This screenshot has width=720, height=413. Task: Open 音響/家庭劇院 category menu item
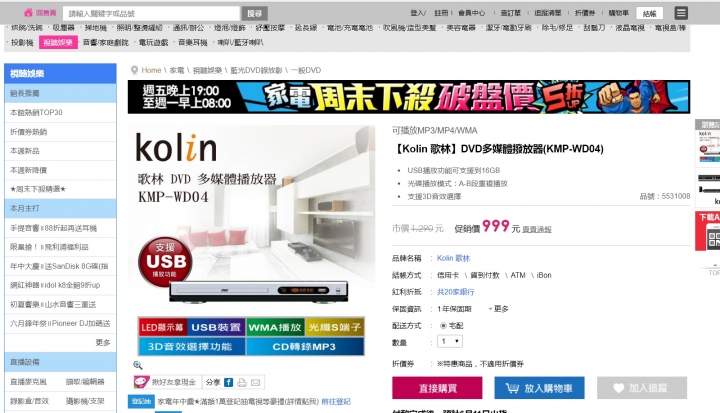click(x=106, y=42)
